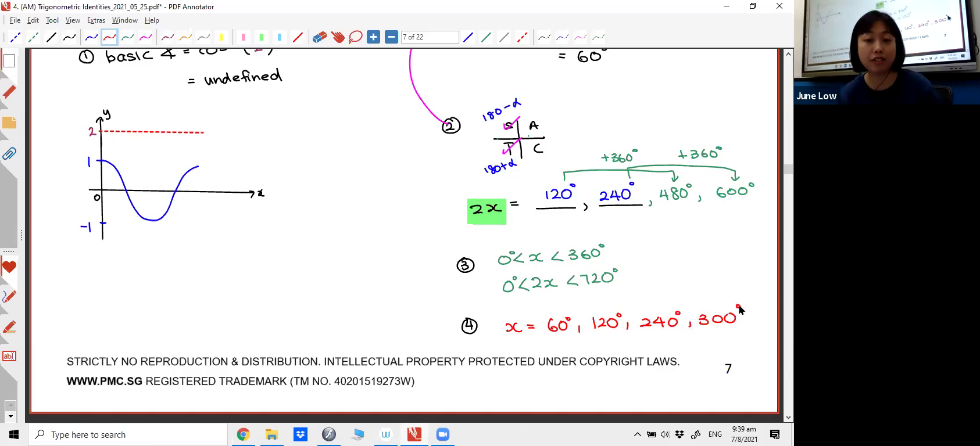
Task: Click the vertical scrollbar down arrow
Action: 788,417
